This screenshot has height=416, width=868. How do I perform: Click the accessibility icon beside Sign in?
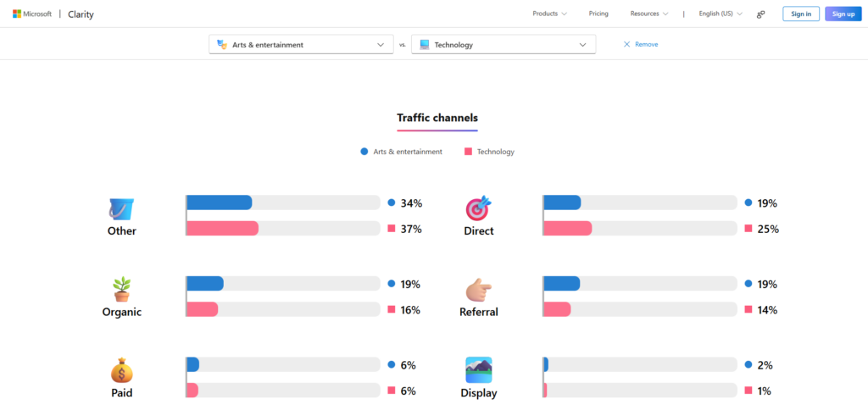760,14
